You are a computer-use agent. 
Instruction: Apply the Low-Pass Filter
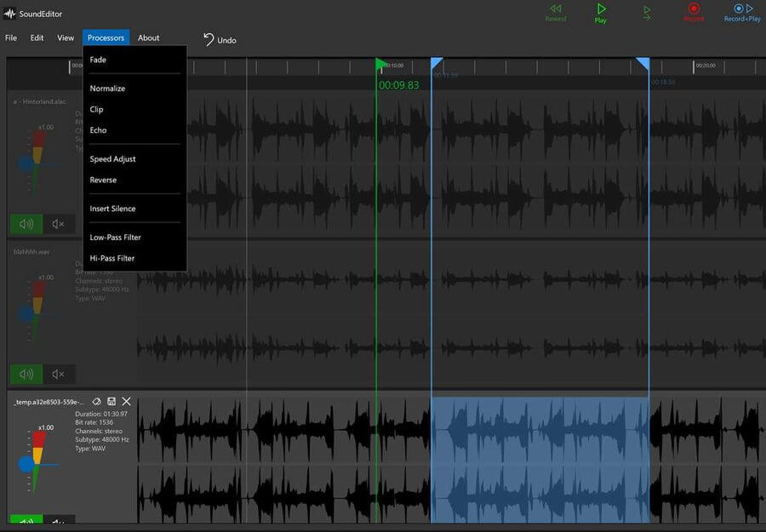click(x=134, y=237)
